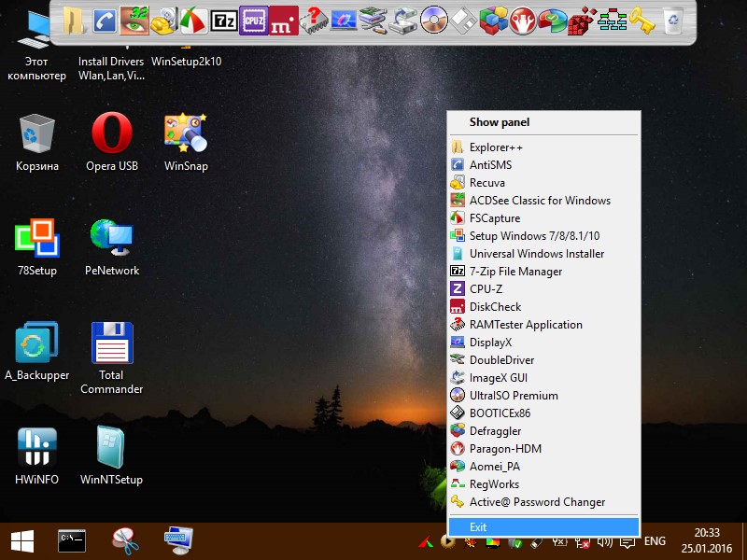Choose Active@ Password Changer entry
Viewport: 747px width, 560px height.
[x=543, y=502]
